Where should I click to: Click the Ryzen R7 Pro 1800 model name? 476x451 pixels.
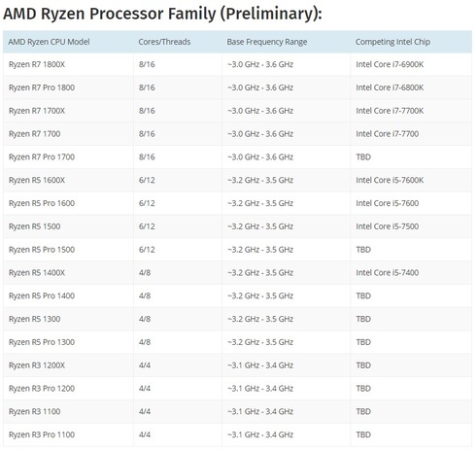tap(42, 87)
